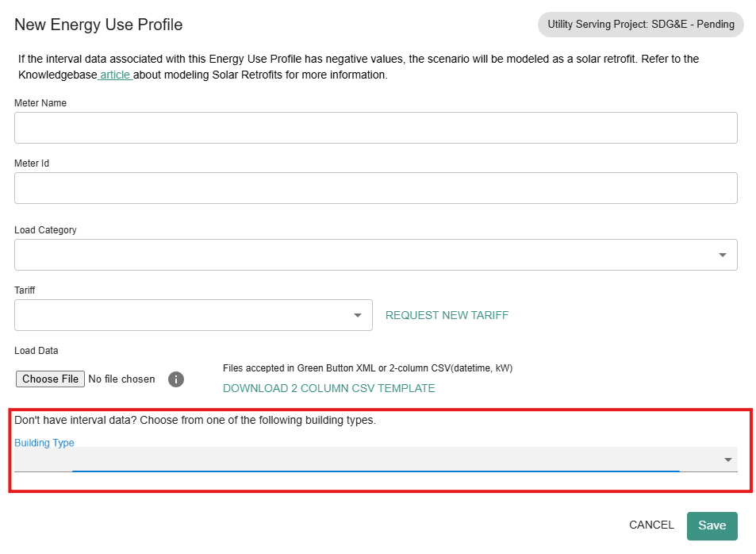Click the Load Category dropdown arrow
Image resolution: width=756 pixels, height=554 pixels.
(x=723, y=255)
